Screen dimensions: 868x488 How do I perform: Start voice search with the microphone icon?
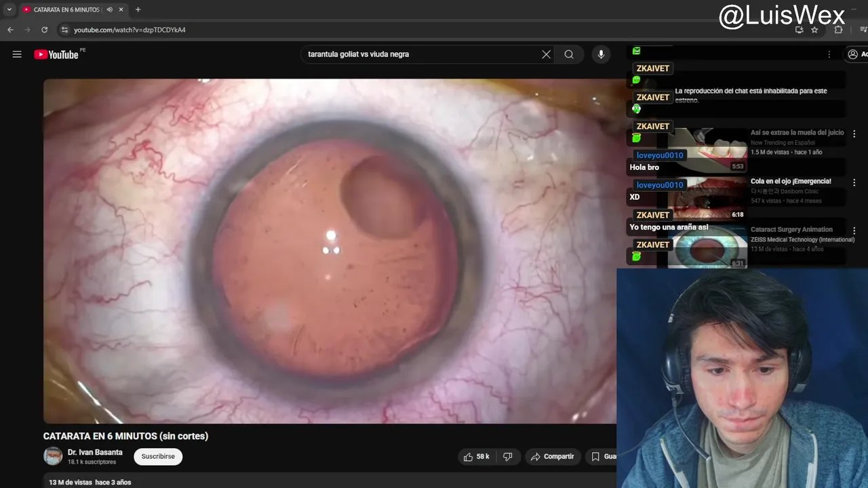601,54
